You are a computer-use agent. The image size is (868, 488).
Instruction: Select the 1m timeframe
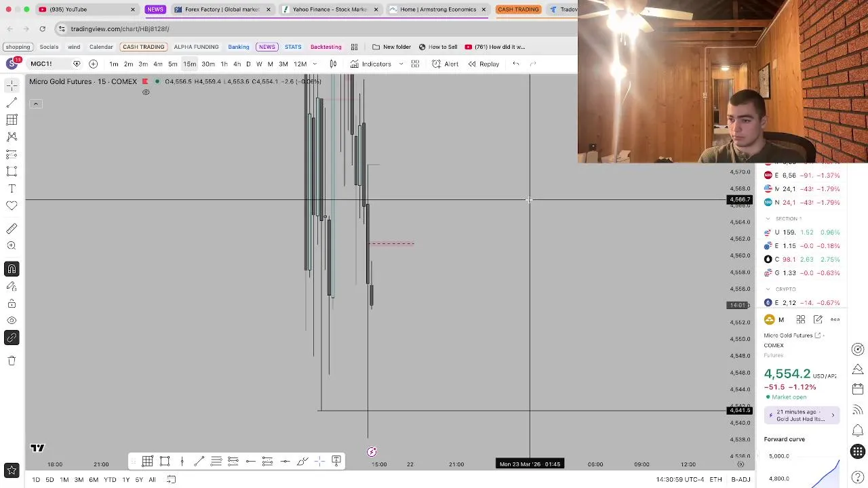[x=114, y=64]
